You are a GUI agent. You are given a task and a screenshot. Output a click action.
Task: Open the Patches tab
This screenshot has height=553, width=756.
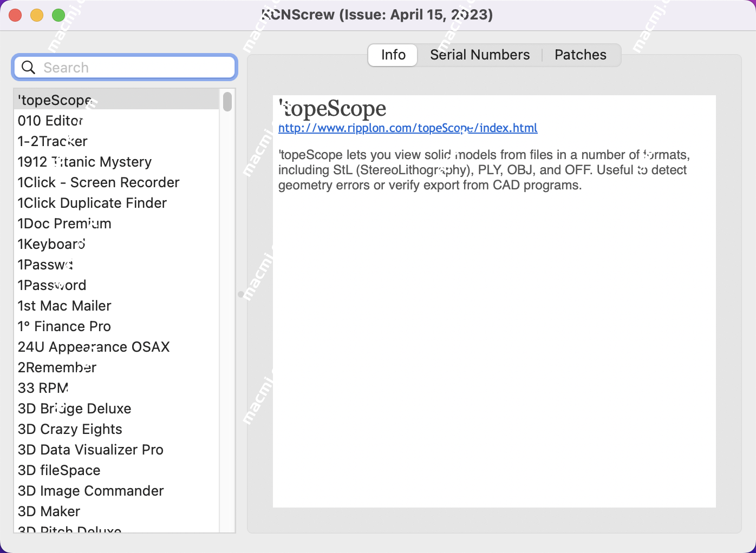[581, 55]
